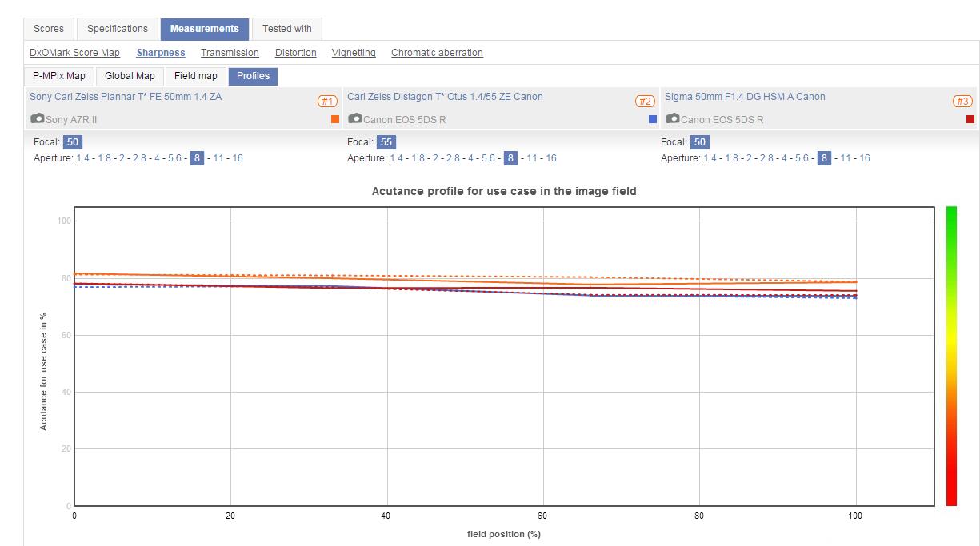Open the Specifications tab

click(118, 29)
